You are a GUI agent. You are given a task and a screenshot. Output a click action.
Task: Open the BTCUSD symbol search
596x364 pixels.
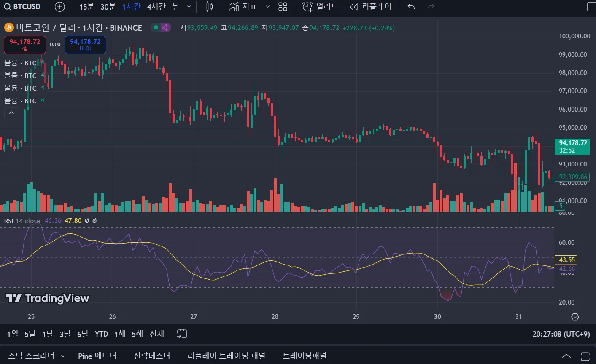click(22, 7)
